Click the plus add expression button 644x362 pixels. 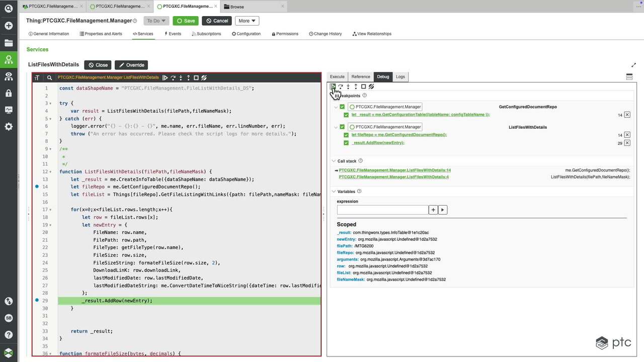click(x=433, y=210)
